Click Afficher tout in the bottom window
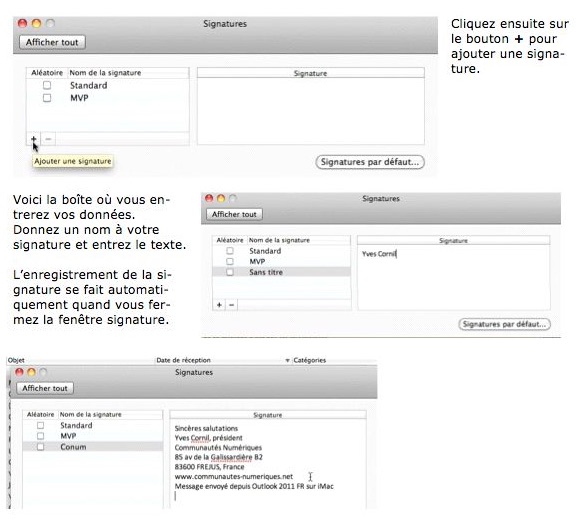 (45, 388)
